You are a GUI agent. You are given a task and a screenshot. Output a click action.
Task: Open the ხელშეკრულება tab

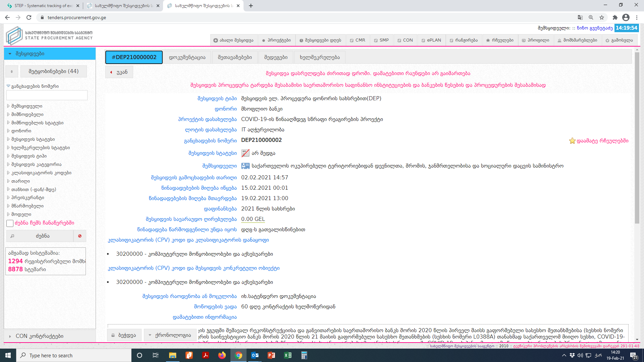click(x=320, y=57)
